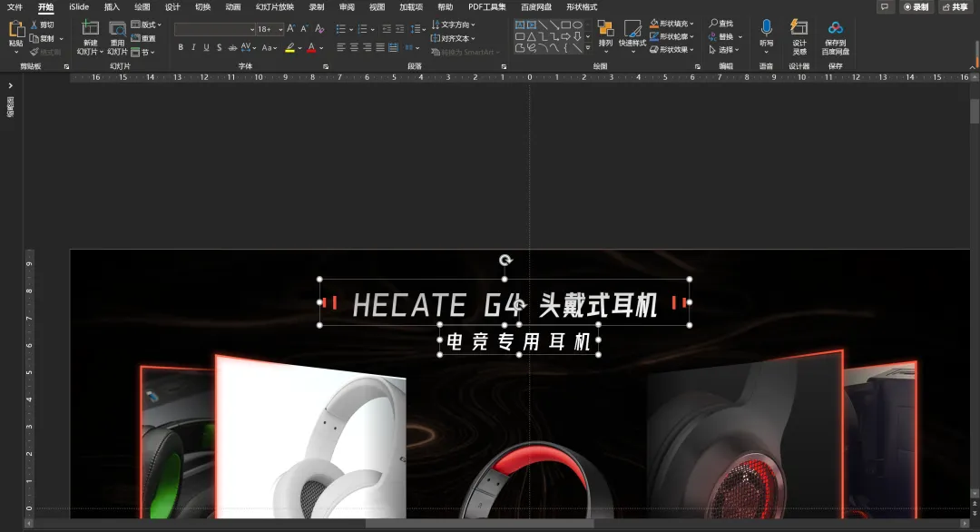Viewport: 980px width, 532px height.
Task: Open 设计灵感 designer ideas icon
Action: (799, 37)
